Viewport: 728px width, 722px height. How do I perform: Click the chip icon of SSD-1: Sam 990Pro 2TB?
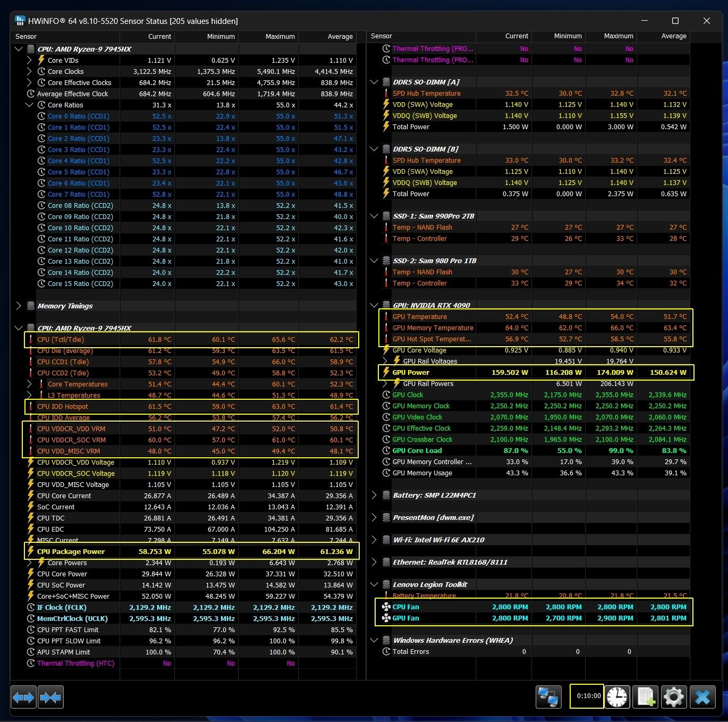point(386,216)
